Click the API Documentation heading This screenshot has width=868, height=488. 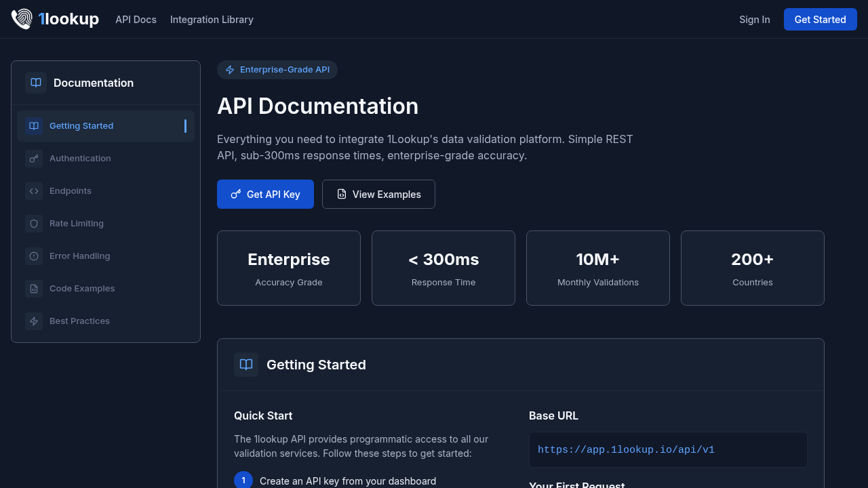[317, 106]
